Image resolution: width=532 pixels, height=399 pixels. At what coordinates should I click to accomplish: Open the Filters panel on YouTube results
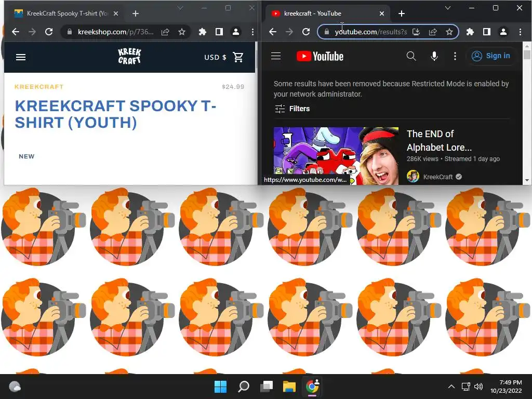pyautogui.click(x=292, y=109)
